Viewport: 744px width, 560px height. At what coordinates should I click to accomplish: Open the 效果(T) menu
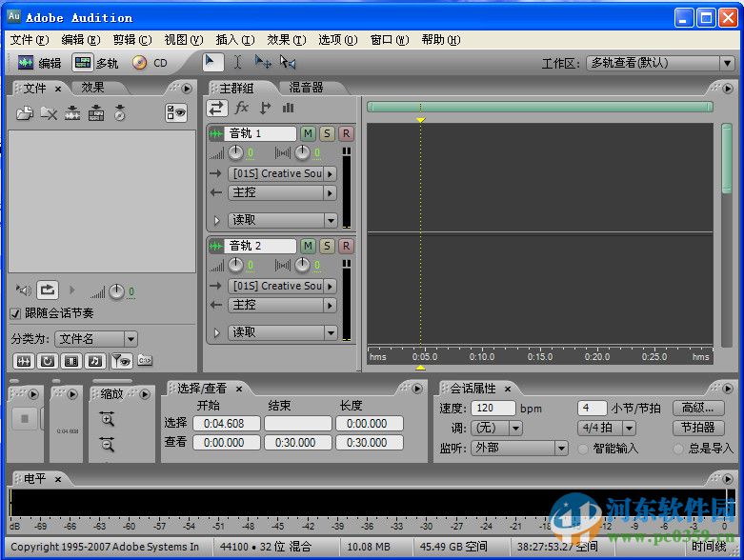point(286,40)
